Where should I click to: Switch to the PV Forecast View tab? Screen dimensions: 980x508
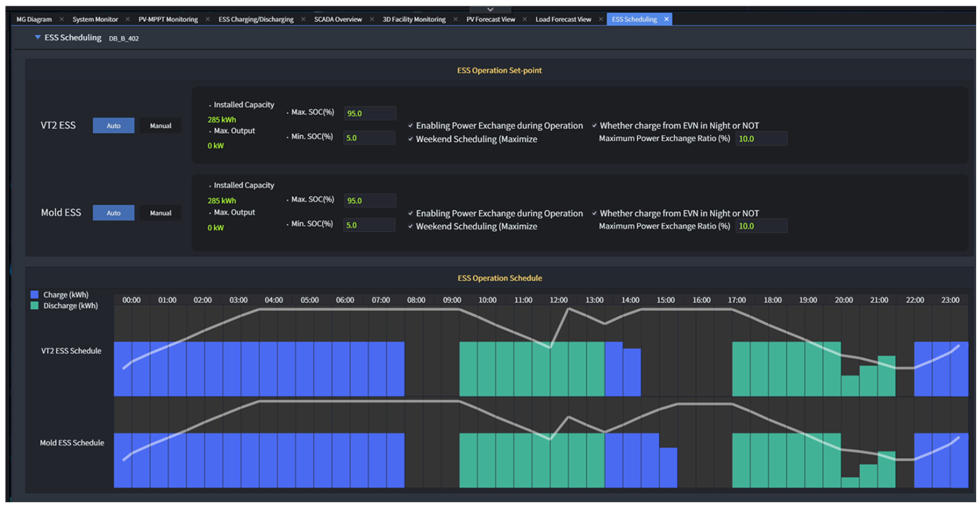click(490, 19)
